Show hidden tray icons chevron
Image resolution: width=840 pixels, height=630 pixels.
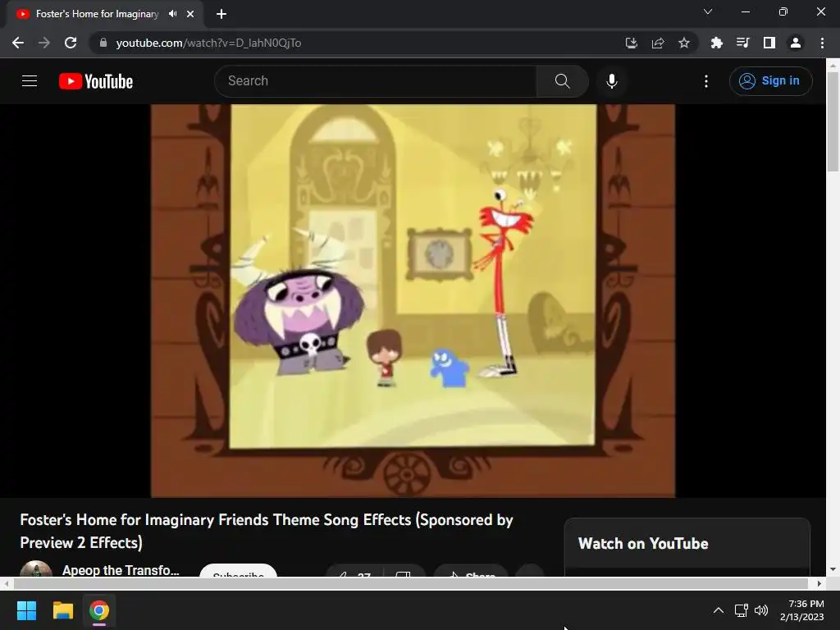719,610
